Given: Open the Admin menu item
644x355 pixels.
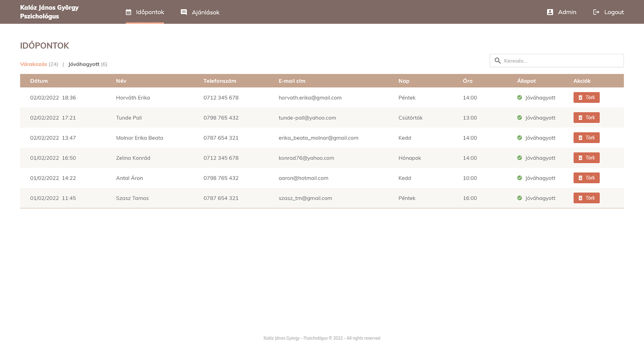Looking at the screenshot, I should [x=561, y=12].
